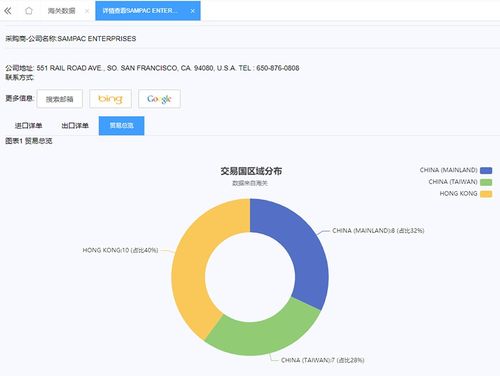The height and width of the screenshot is (376, 500).
Task: Search company on Google
Action: (x=159, y=99)
